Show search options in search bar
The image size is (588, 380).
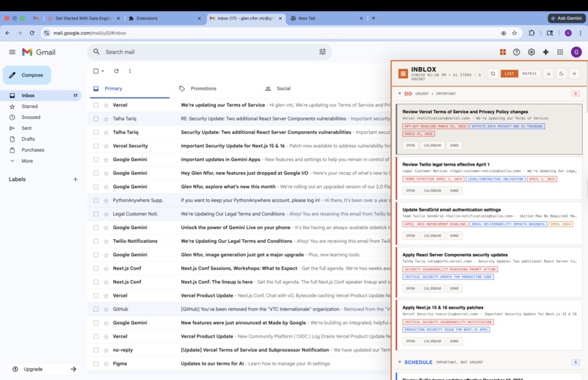(322, 52)
